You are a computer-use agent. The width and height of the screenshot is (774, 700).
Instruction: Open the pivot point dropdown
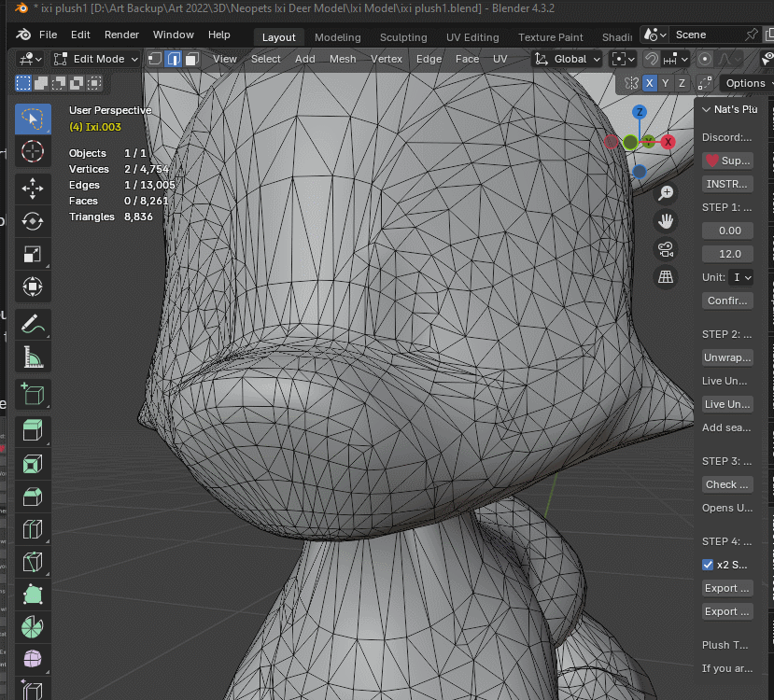tap(623, 59)
